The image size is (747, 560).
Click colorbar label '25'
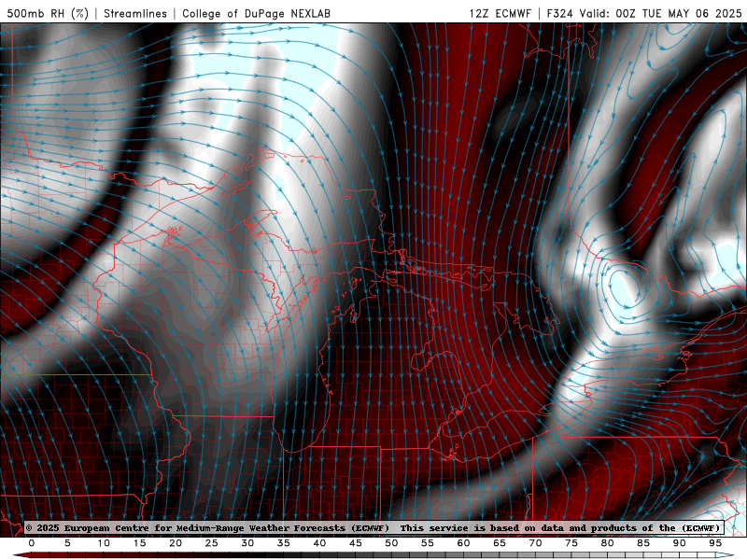pyautogui.click(x=212, y=543)
